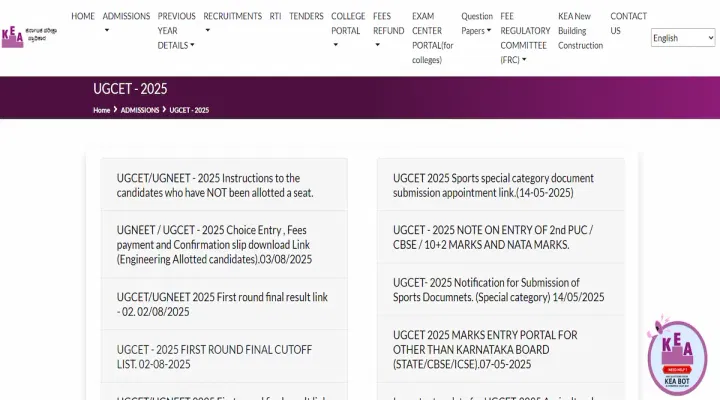Click UGCET - 2025 breadcrumb item
The image size is (720, 400).
[x=189, y=110]
